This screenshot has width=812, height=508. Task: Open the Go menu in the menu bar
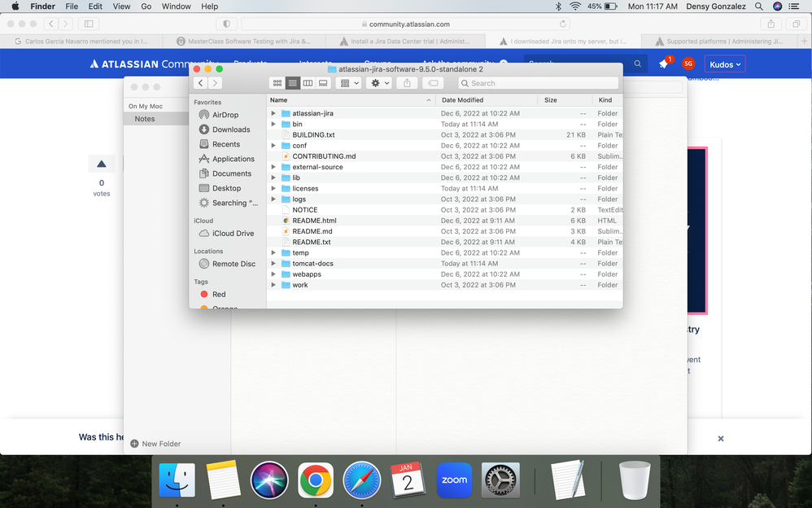click(x=146, y=7)
